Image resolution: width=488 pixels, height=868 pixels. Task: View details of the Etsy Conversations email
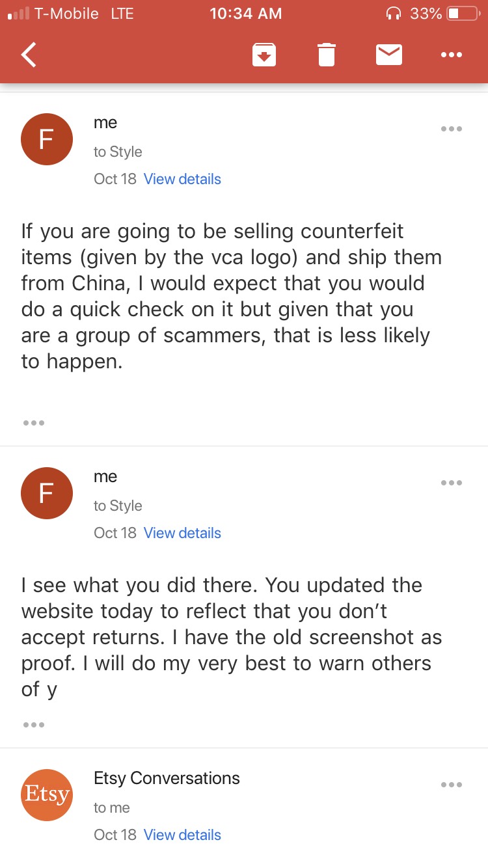(x=182, y=835)
